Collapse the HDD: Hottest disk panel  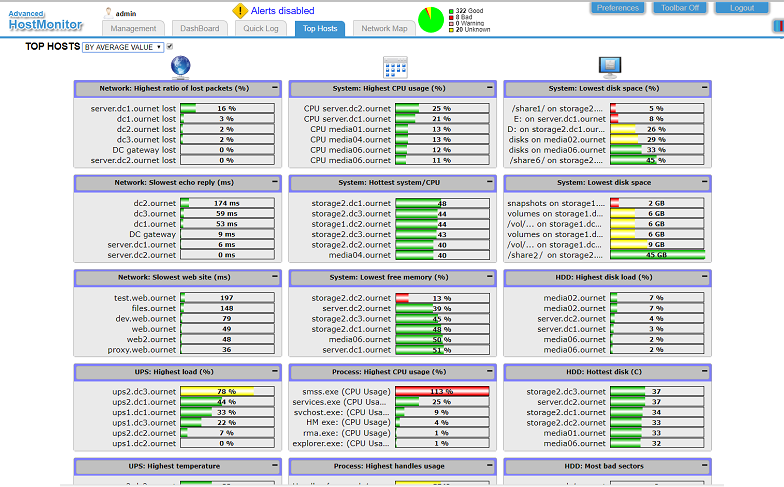click(704, 371)
